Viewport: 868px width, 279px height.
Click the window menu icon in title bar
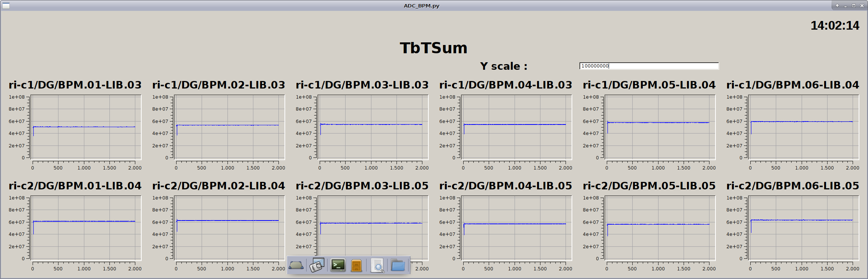(6, 6)
